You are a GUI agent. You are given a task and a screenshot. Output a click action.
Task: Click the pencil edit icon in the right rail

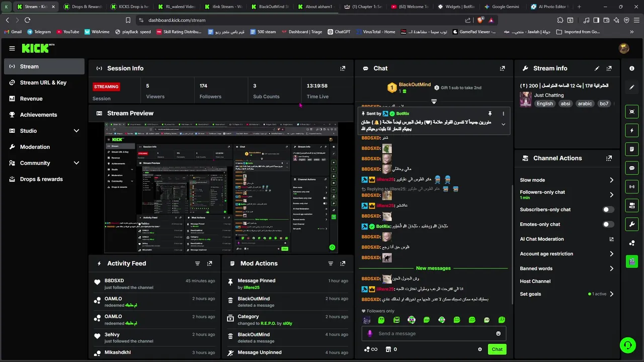632,87
